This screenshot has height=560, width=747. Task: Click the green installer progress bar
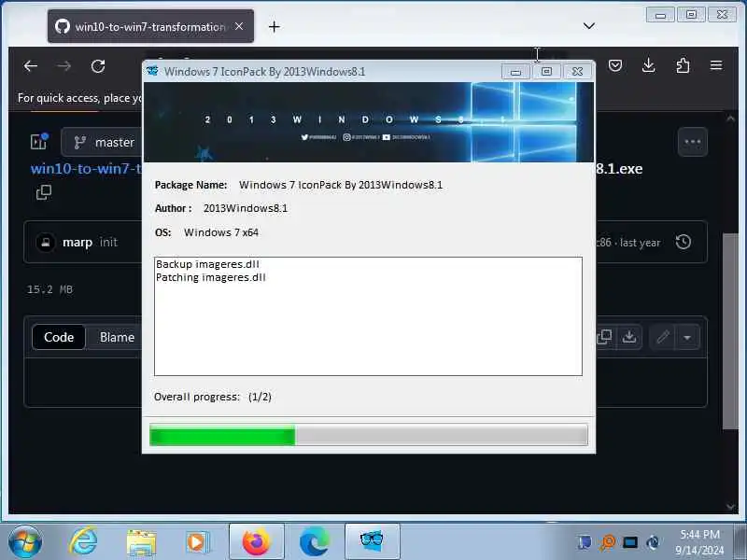point(368,435)
